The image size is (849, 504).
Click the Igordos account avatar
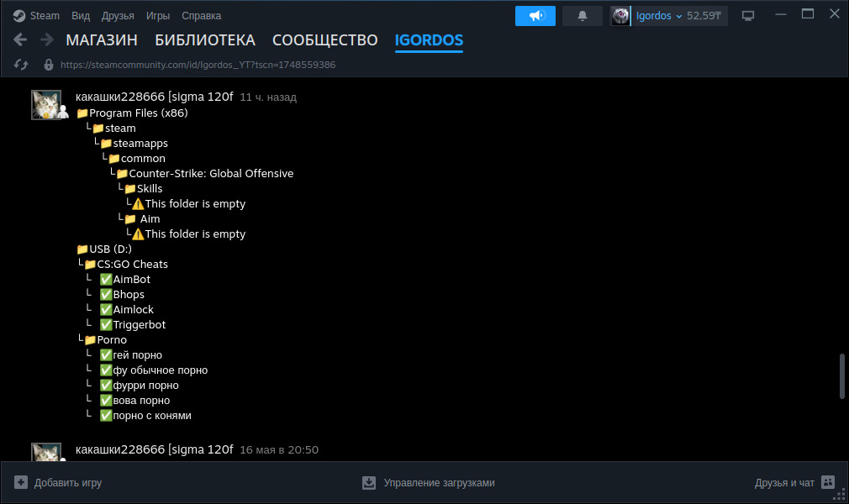620,16
